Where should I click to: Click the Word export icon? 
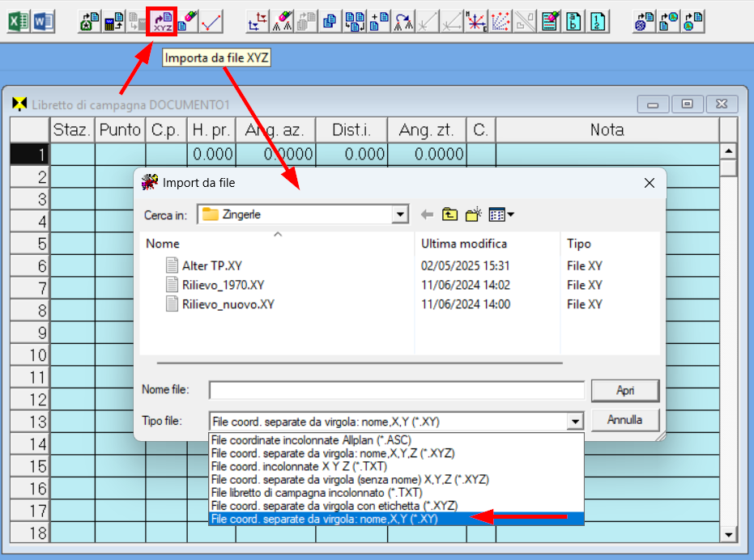coord(43,22)
